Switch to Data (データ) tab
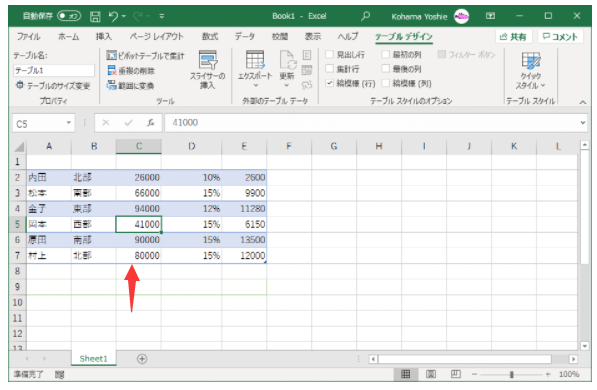 244,37
